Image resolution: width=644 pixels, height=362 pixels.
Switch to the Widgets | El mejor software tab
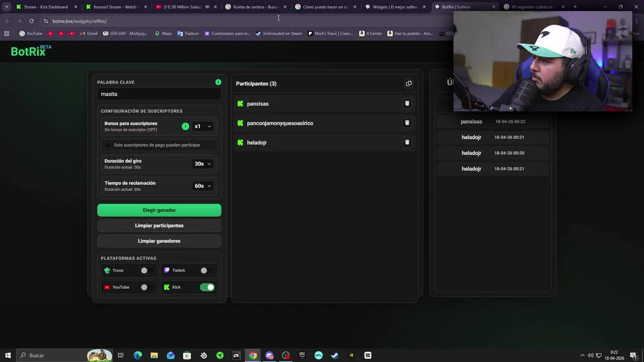point(394,7)
